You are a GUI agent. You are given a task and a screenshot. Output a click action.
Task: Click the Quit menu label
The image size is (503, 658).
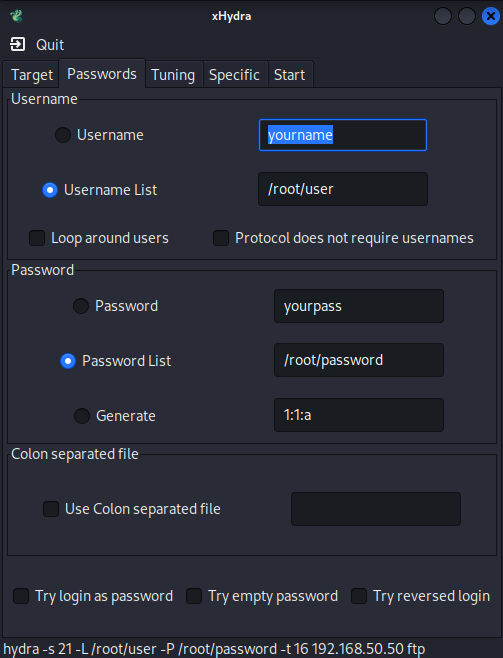coord(50,44)
